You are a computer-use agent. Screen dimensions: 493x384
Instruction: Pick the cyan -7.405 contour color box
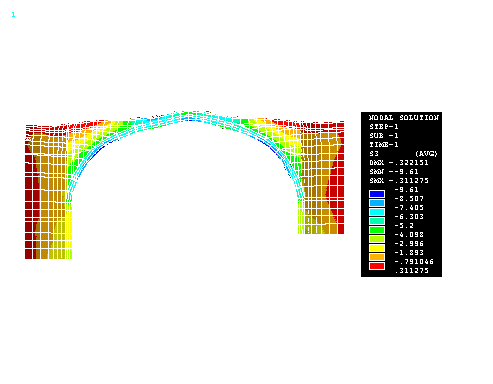pos(377,212)
